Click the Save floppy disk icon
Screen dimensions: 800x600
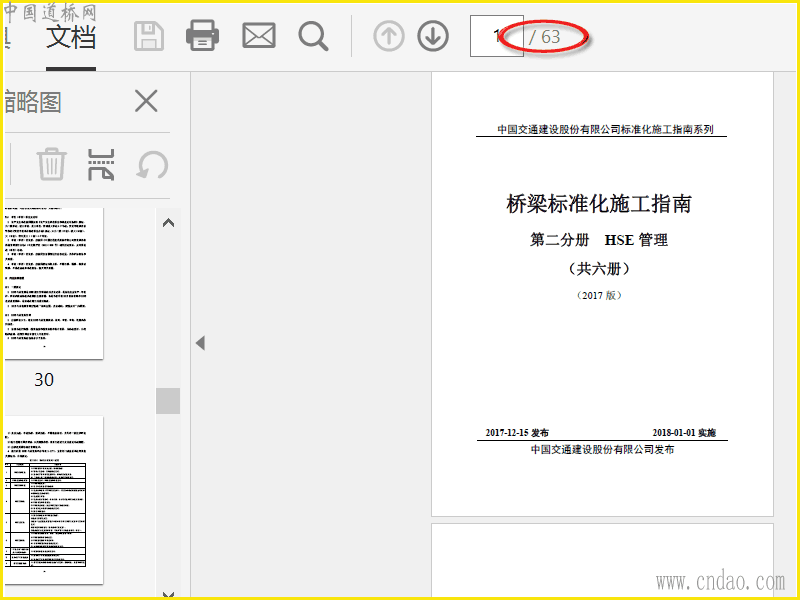[148, 37]
